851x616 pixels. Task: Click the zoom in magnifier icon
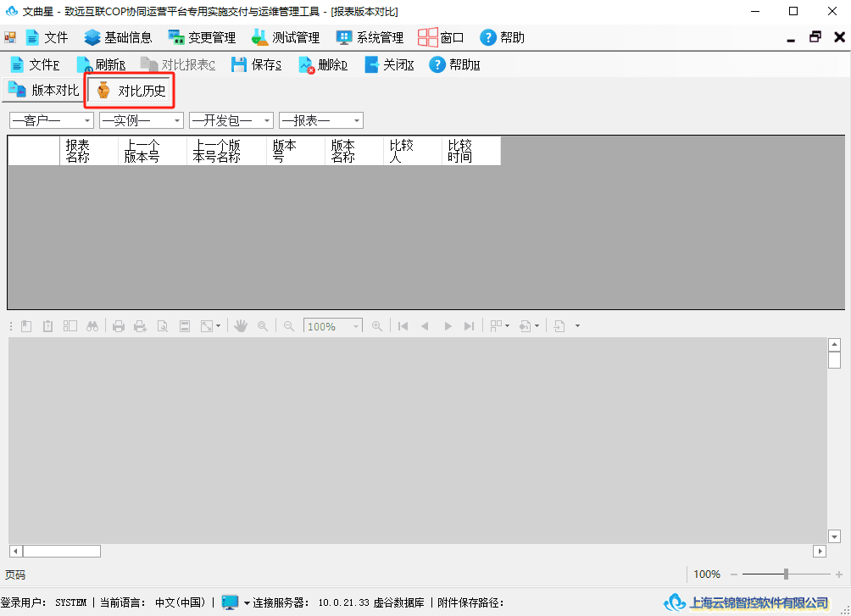pyautogui.click(x=376, y=326)
